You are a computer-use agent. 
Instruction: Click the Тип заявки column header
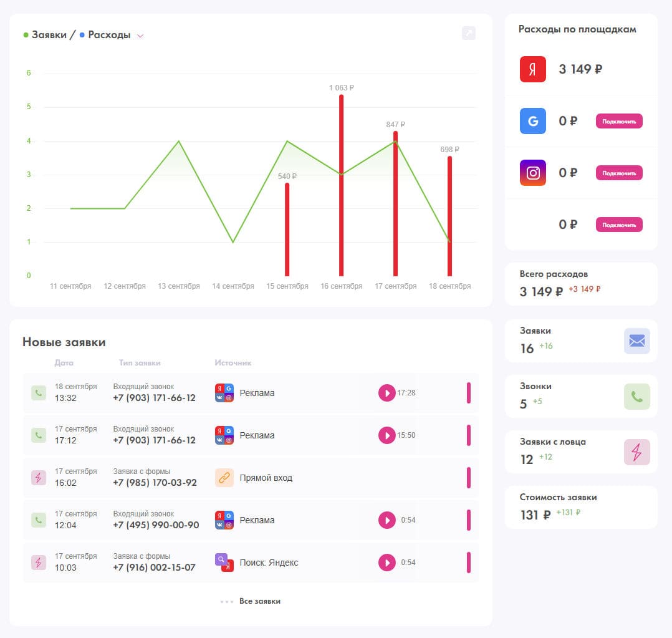tap(140, 363)
